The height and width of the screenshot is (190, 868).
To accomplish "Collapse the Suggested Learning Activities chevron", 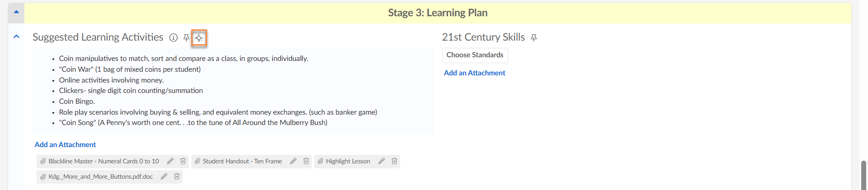I will [x=16, y=37].
